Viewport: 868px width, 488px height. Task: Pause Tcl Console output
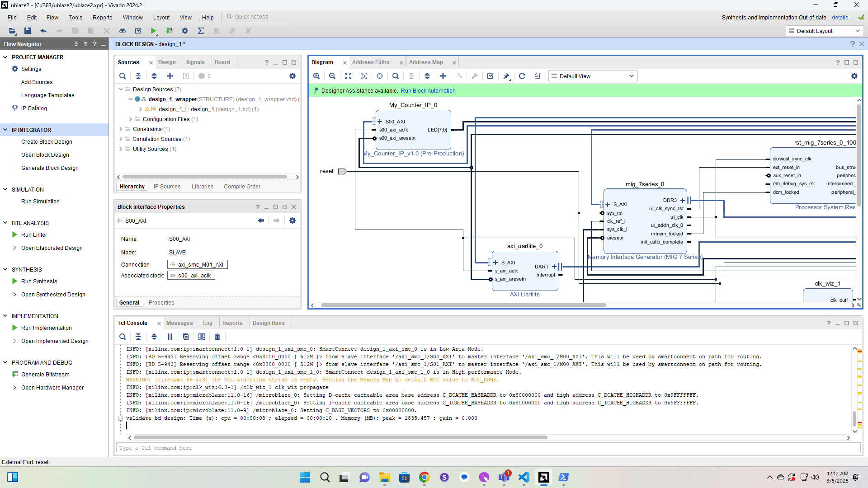coord(170,337)
